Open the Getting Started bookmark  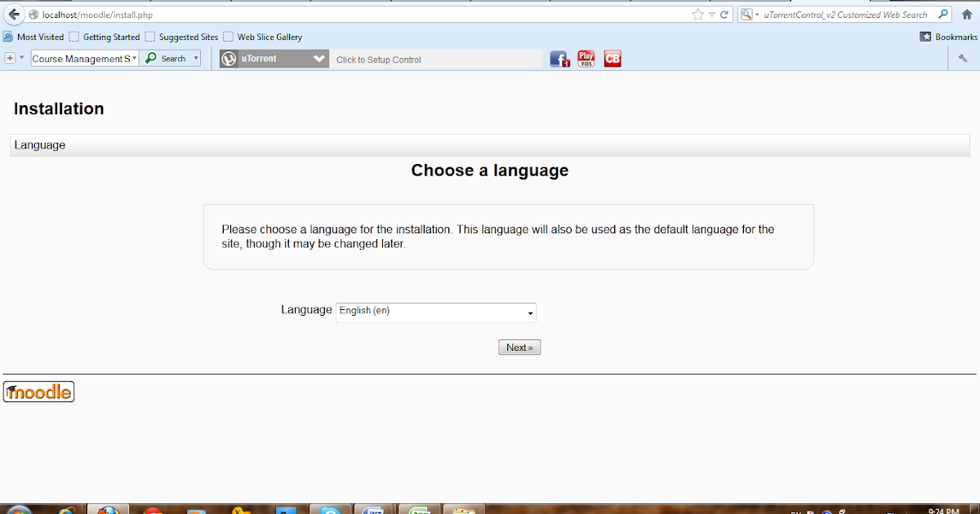pyautogui.click(x=112, y=36)
